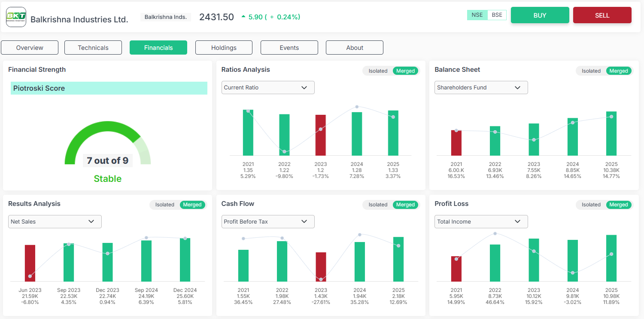Image resolution: width=644 pixels, height=319 pixels.
Task: Select the Financials tab
Action: (x=158, y=48)
